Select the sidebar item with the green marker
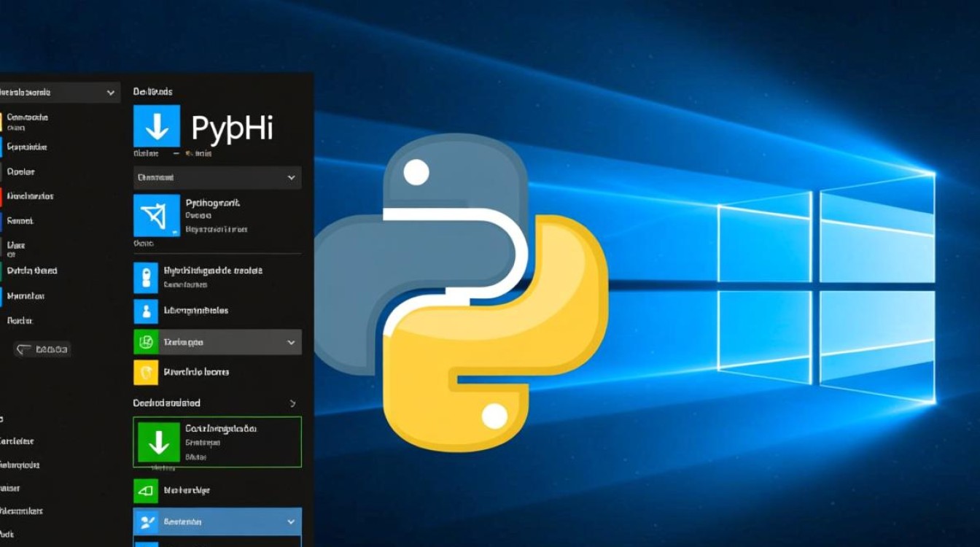 31,271
